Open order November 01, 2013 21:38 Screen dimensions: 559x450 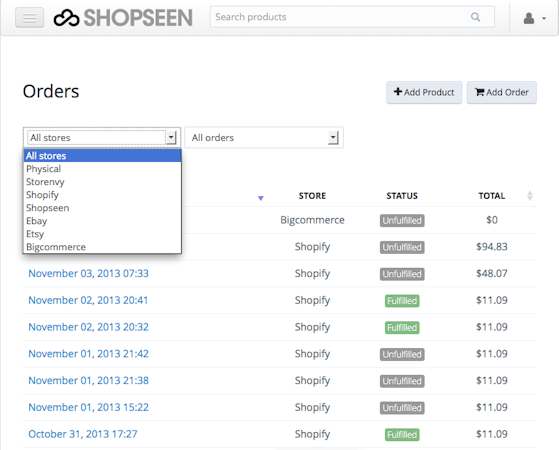click(88, 380)
